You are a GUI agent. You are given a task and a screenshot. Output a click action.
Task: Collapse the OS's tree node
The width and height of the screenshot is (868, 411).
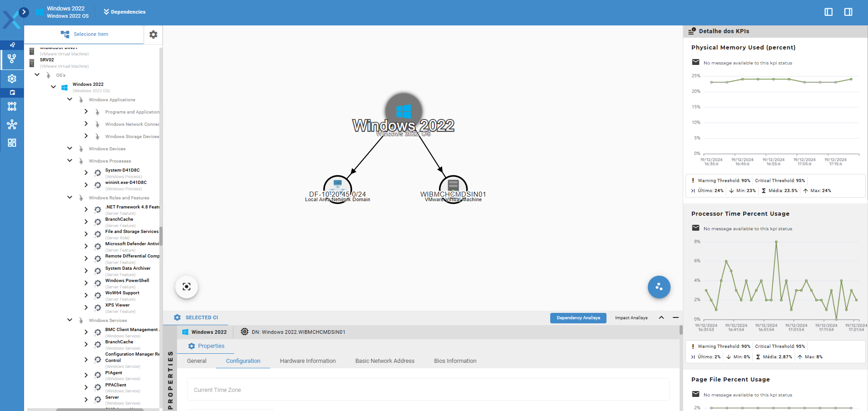pos(37,74)
